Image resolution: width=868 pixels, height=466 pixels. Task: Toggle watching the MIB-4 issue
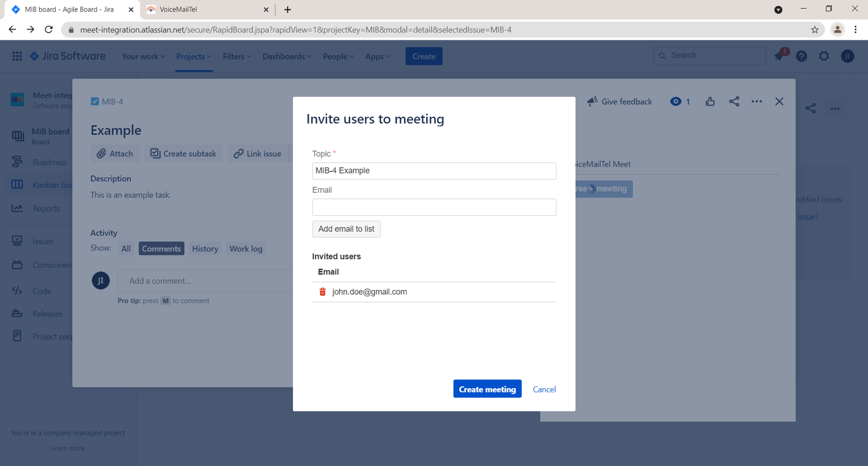click(x=680, y=101)
